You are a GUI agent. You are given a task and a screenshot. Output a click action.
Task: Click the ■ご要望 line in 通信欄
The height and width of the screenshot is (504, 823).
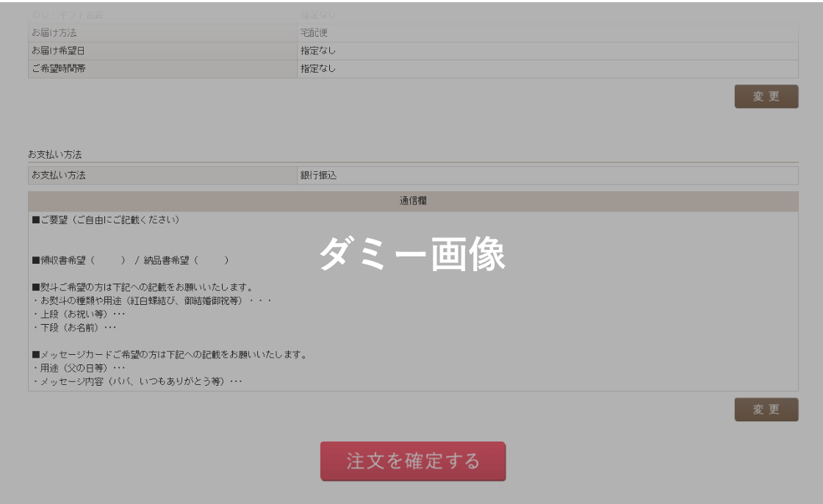(x=105, y=220)
